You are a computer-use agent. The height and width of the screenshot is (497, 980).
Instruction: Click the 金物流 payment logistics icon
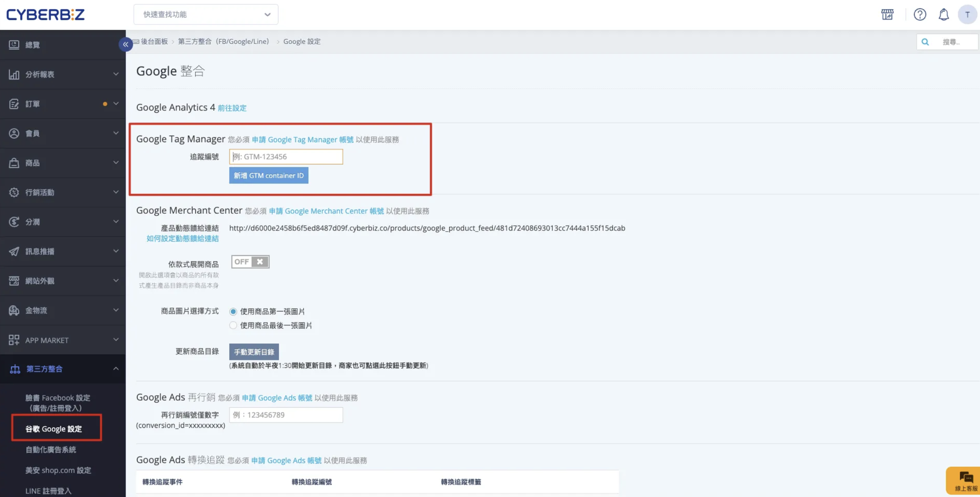click(x=14, y=310)
